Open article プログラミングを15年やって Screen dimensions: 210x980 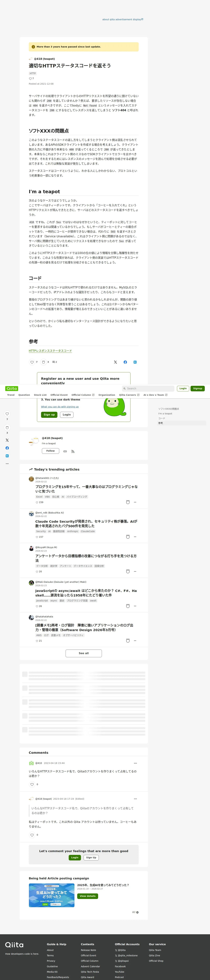pyautogui.click(x=87, y=489)
